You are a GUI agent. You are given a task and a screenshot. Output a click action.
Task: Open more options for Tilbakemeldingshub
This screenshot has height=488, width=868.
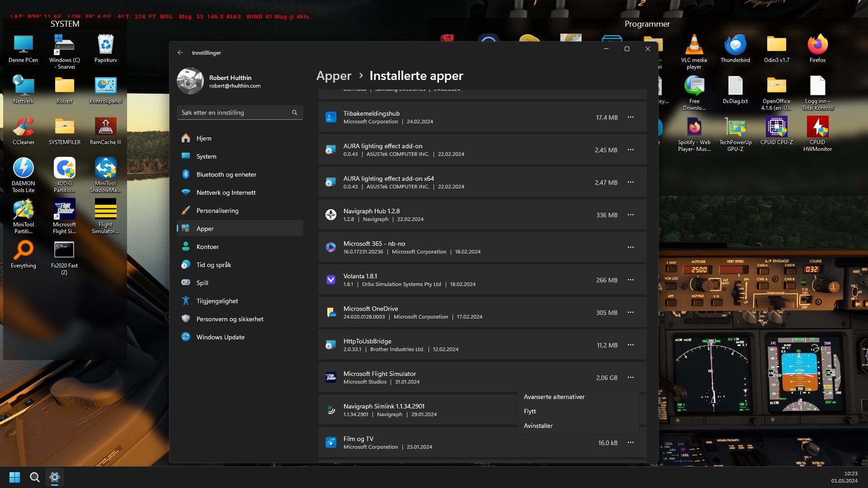(630, 117)
